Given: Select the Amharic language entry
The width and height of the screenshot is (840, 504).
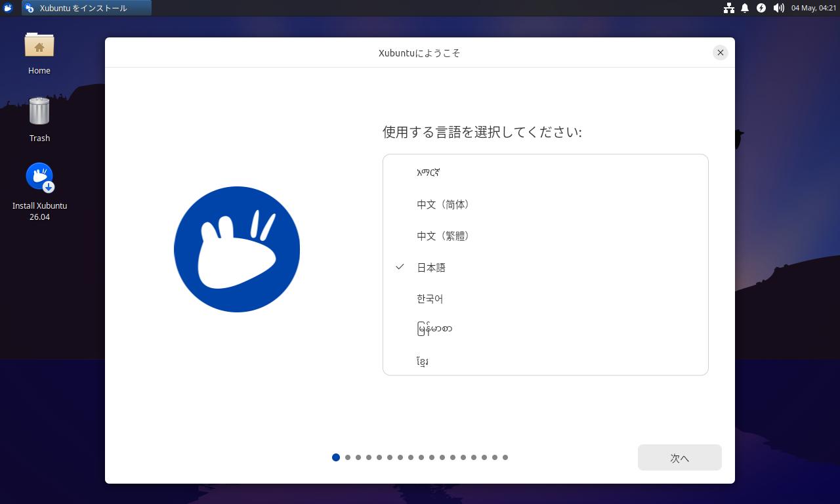Looking at the screenshot, I should 545,173.
